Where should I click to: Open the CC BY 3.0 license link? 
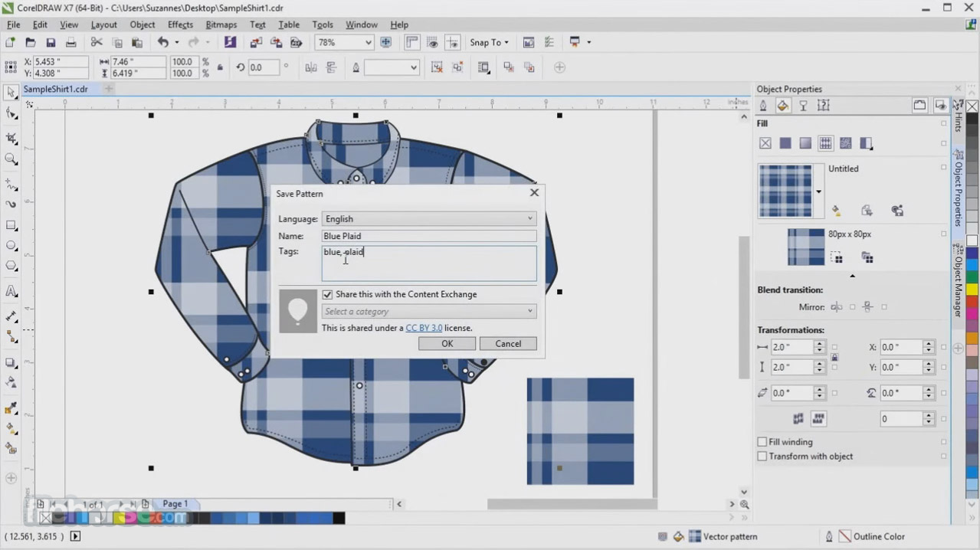coord(423,327)
